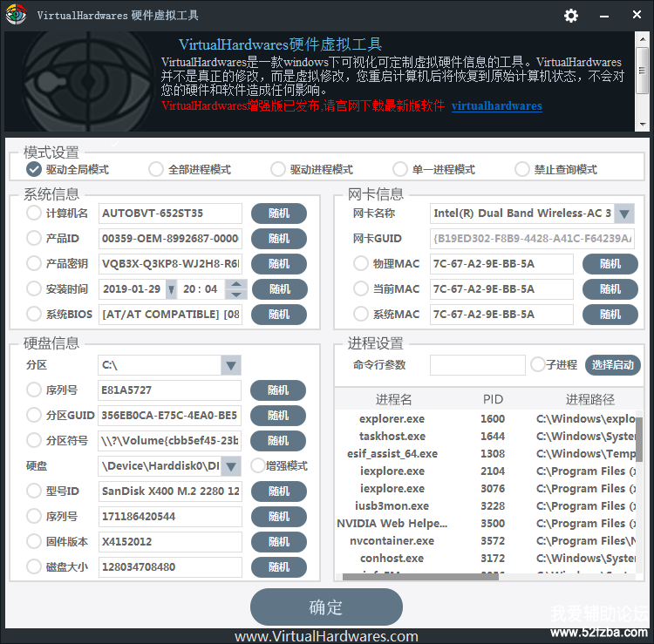This screenshot has height=644, width=654.
Task: Click banner scrollbar down arrow
Action: coord(643,125)
